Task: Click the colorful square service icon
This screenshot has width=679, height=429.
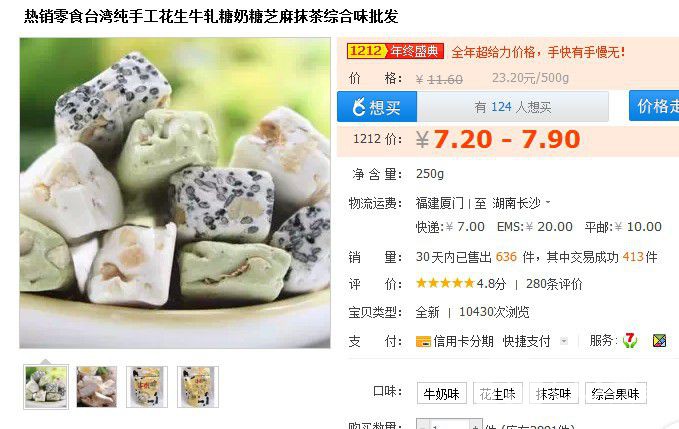Action: [x=660, y=341]
